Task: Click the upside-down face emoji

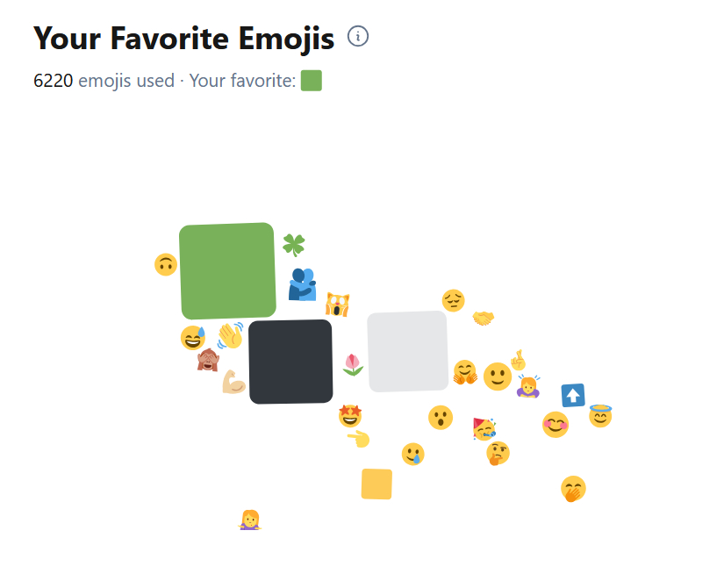Action: tap(166, 264)
